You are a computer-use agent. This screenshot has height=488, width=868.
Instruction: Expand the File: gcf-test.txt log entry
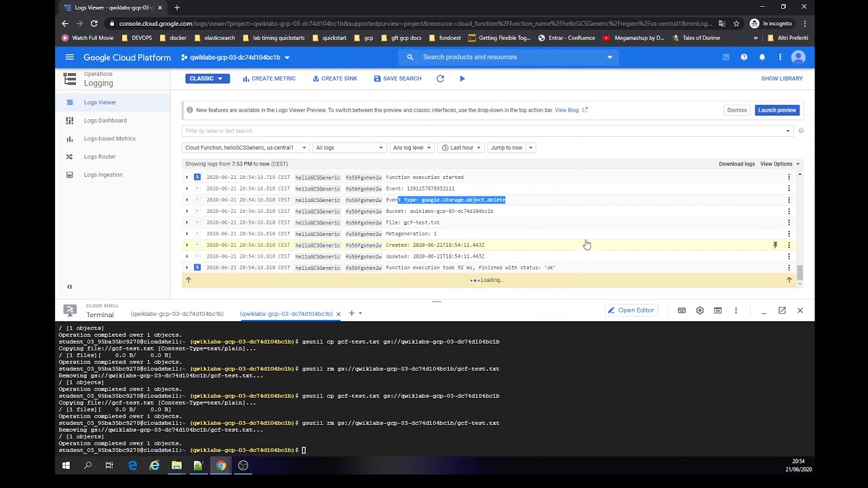point(187,222)
